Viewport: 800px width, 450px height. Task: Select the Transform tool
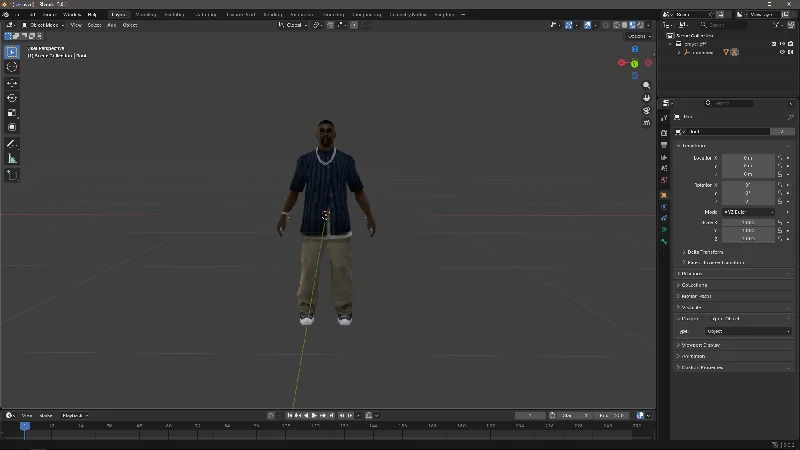[x=12, y=128]
